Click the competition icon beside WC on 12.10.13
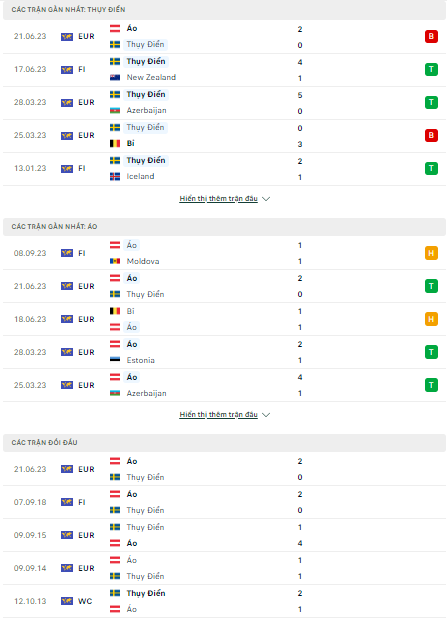The width and height of the screenshot is (447, 621). click(67, 601)
